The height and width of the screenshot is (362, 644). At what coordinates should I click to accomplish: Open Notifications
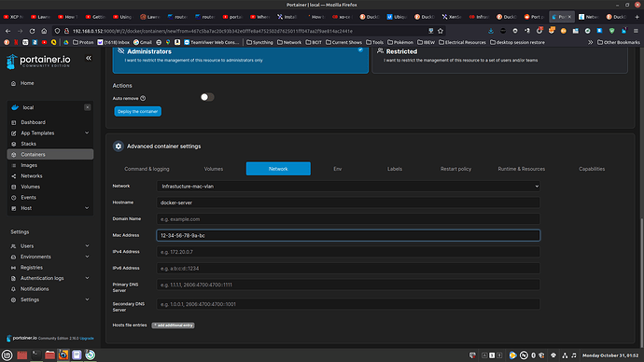[x=35, y=289]
